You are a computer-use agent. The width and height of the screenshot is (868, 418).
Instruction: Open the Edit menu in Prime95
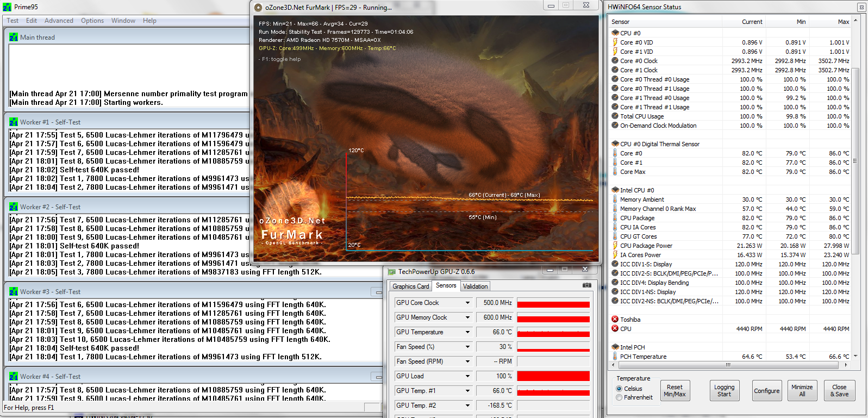[x=32, y=21]
